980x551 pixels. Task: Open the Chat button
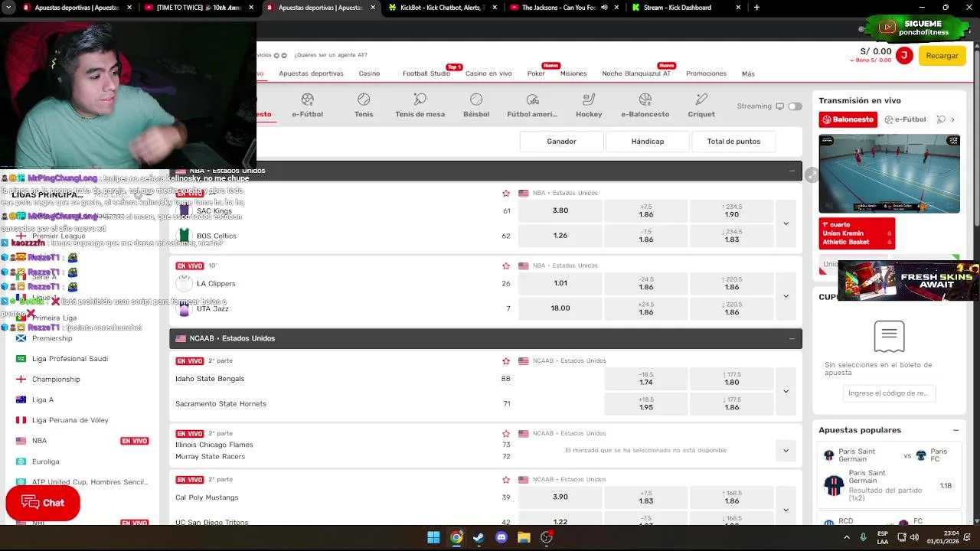(x=43, y=503)
